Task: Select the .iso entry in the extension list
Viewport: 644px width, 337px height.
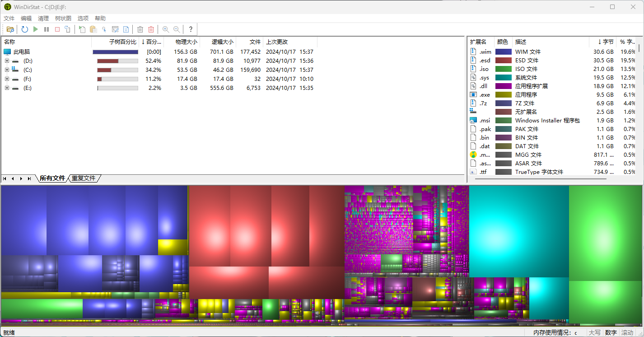Action: (x=484, y=69)
